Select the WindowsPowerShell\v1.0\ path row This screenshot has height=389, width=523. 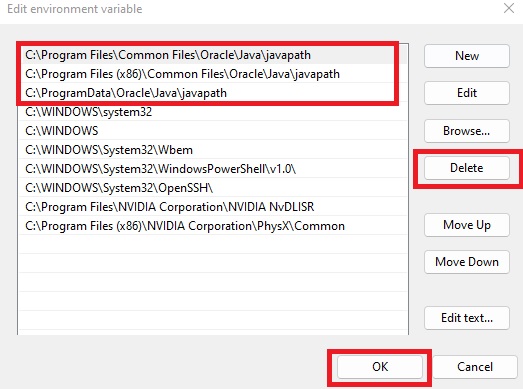coord(213,169)
